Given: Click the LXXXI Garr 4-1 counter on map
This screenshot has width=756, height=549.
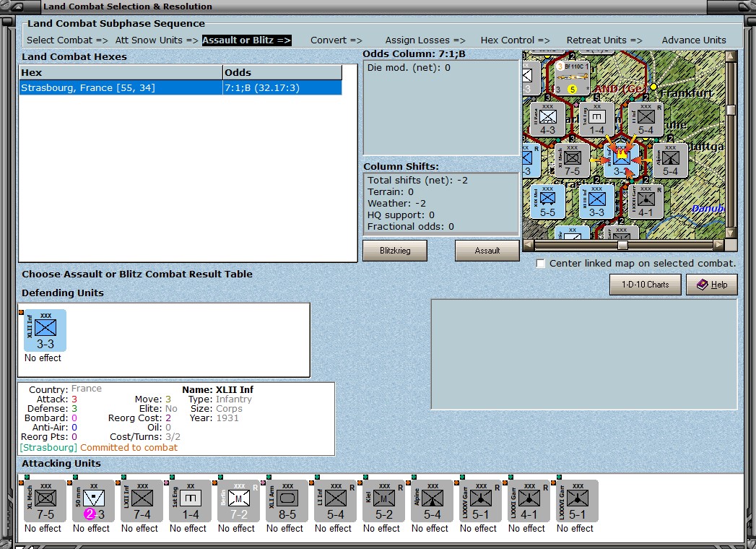Looking at the screenshot, I should [646, 202].
